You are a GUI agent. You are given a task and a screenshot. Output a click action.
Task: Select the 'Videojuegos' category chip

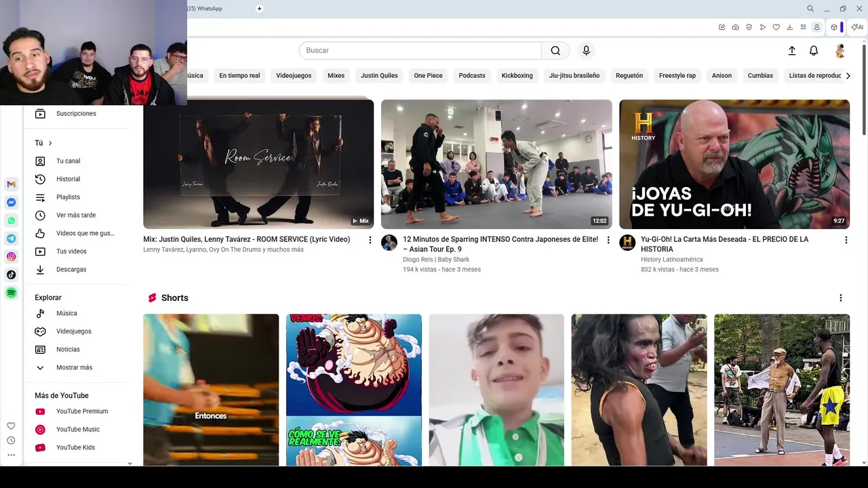[x=294, y=76]
